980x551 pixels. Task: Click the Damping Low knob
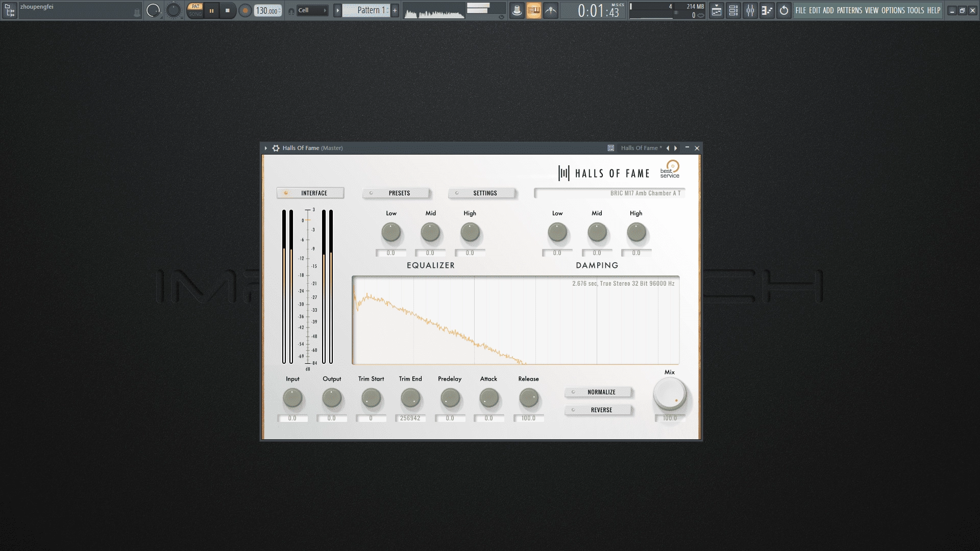(x=557, y=232)
